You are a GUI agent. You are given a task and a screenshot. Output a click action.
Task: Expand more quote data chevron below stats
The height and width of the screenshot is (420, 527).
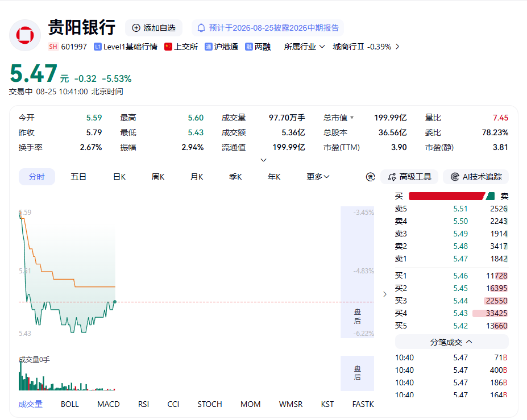[x=264, y=160]
